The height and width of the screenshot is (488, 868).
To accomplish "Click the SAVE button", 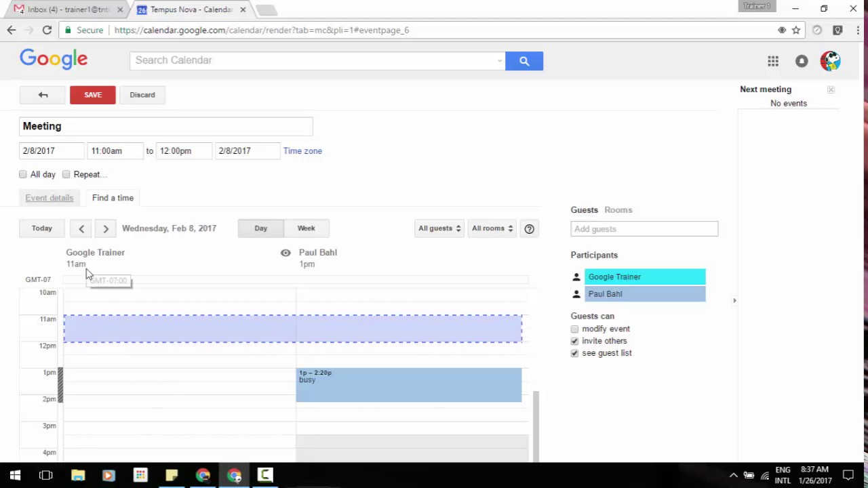I will click(x=93, y=95).
